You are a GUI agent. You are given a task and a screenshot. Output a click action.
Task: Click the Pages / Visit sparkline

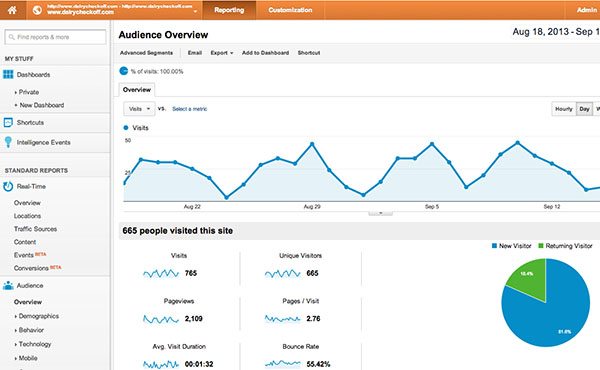pyautogui.click(x=282, y=318)
